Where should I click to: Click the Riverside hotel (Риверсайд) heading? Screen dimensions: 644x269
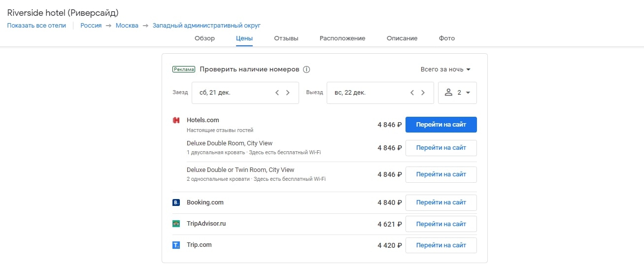click(63, 13)
